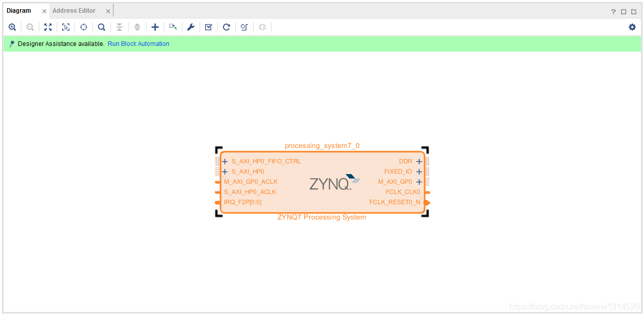This screenshot has width=644, height=316.
Task: Expand the S_AXI_HP0 interface plus
Action: pos(225,172)
